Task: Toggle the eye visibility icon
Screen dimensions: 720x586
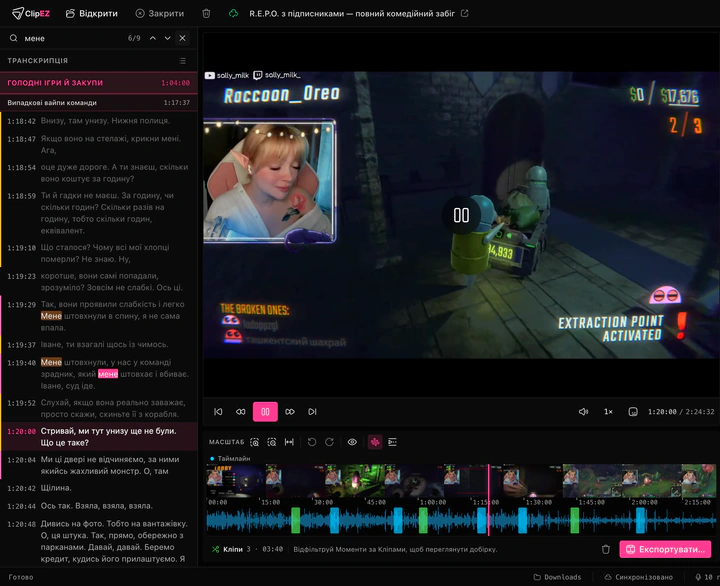Action: (352, 442)
